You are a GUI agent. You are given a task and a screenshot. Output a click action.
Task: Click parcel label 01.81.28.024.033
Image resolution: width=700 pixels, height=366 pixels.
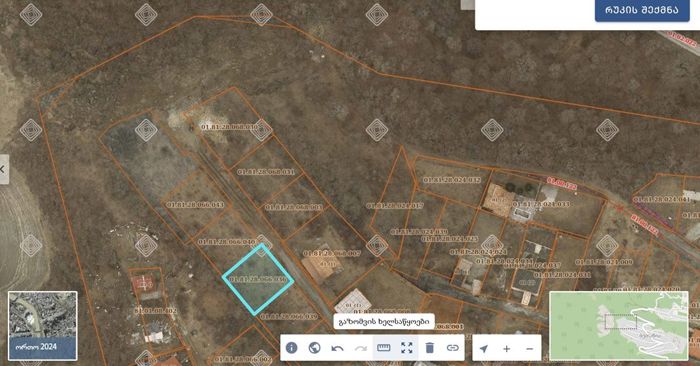click(541, 204)
